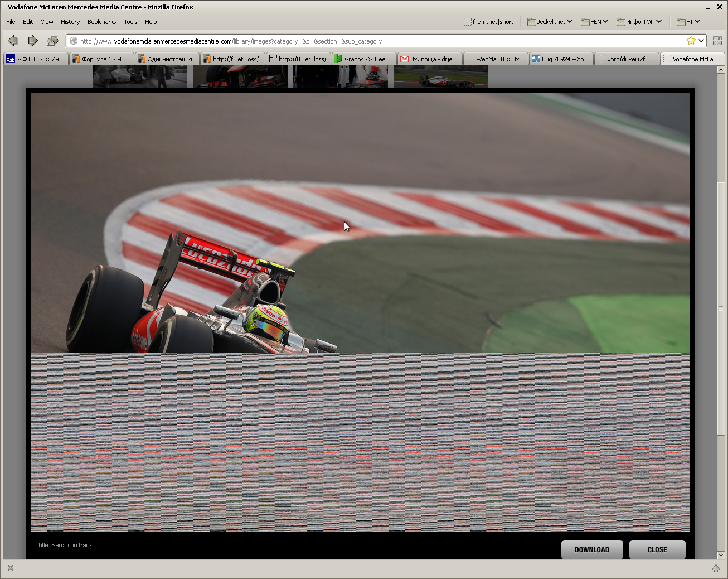The width and height of the screenshot is (728, 579).
Task: Open the Bookmarks menu
Action: (101, 22)
